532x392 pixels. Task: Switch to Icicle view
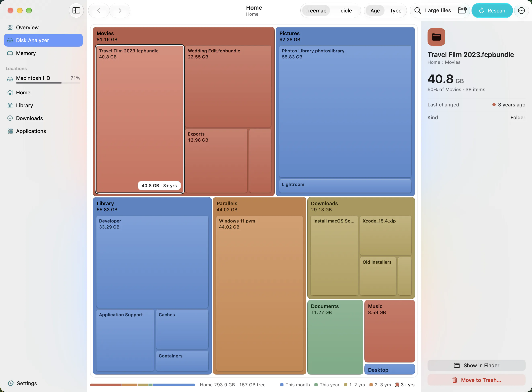click(345, 10)
